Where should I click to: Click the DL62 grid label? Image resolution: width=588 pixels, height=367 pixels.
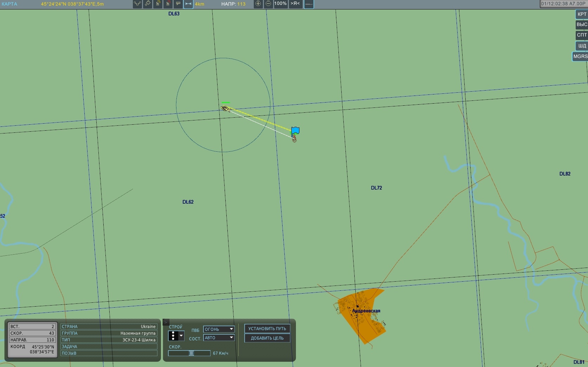coord(188,202)
